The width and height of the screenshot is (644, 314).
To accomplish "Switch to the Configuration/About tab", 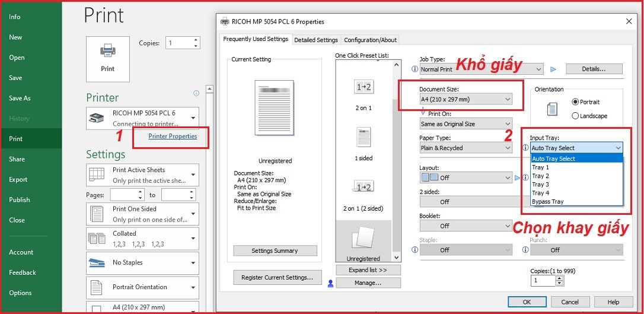I will 370,40.
